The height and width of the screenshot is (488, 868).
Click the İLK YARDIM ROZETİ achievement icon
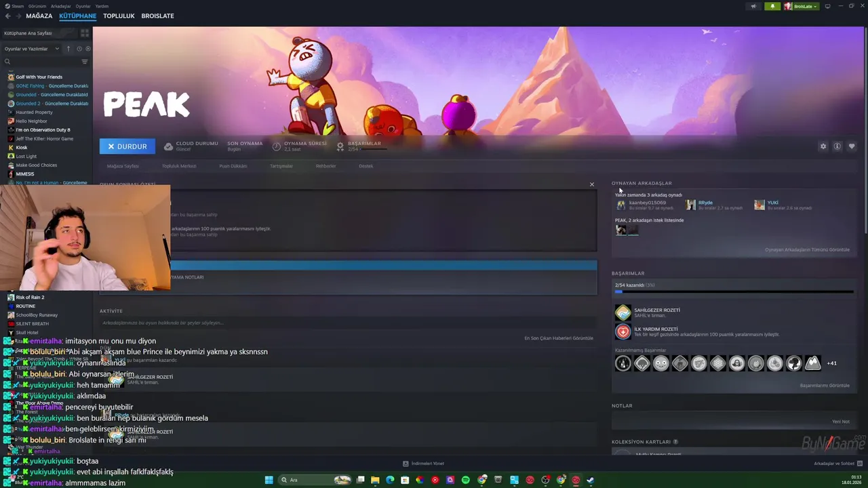click(623, 331)
